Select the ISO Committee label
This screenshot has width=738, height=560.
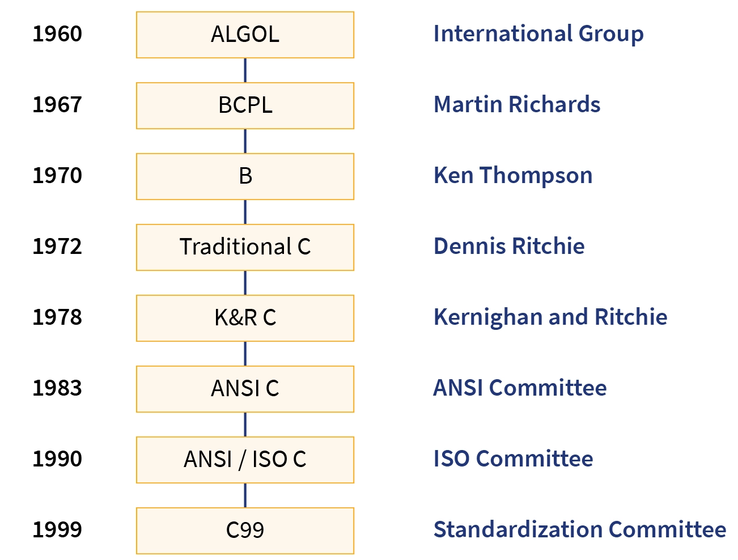click(513, 459)
